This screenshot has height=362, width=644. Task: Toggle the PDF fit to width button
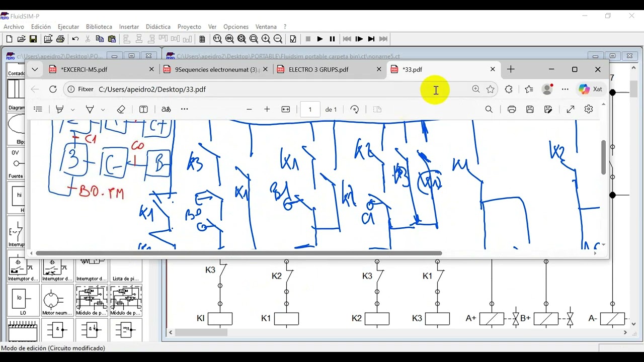(286, 109)
